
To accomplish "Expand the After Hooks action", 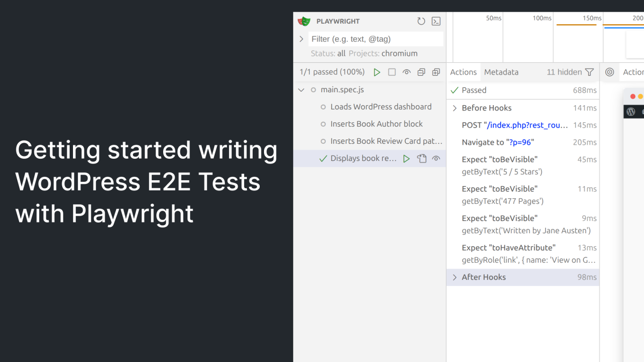I will point(455,277).
